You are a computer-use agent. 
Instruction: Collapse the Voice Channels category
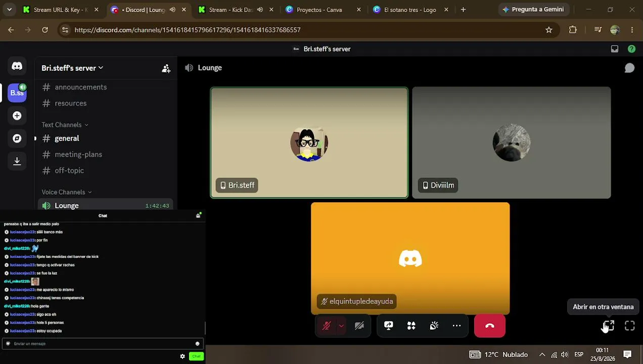pos(67,192)
